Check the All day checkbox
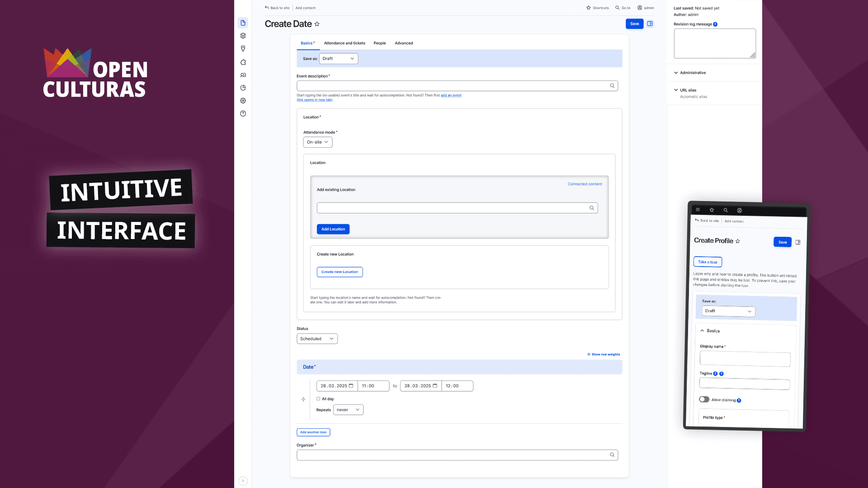The width and height of the screenshot is (868, 488). (x=318, y=399)
